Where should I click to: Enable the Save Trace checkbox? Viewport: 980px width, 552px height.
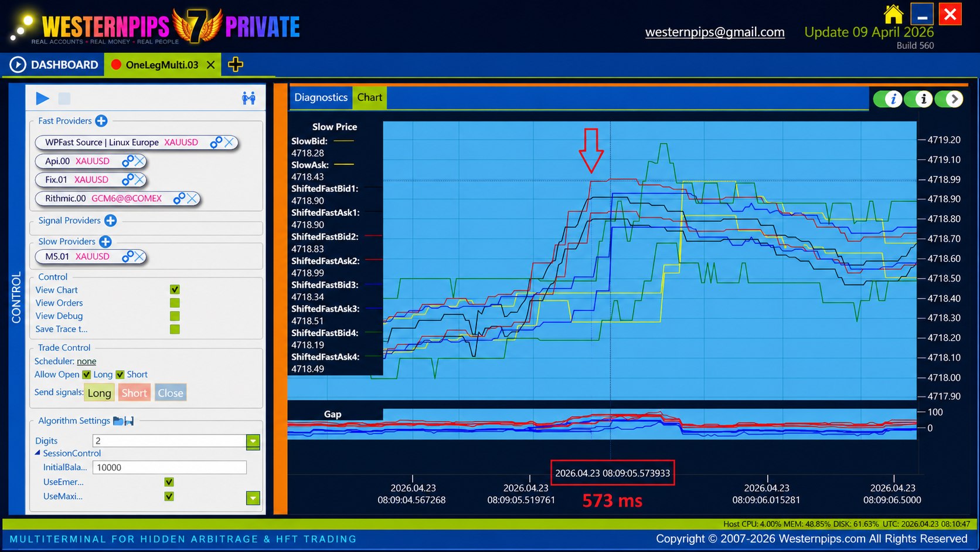(x=175, y=329)
